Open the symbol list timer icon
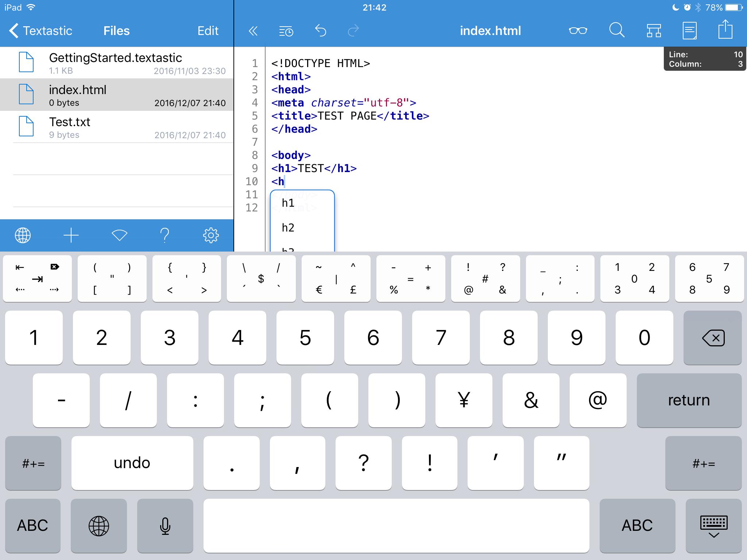 click(286, 31)
